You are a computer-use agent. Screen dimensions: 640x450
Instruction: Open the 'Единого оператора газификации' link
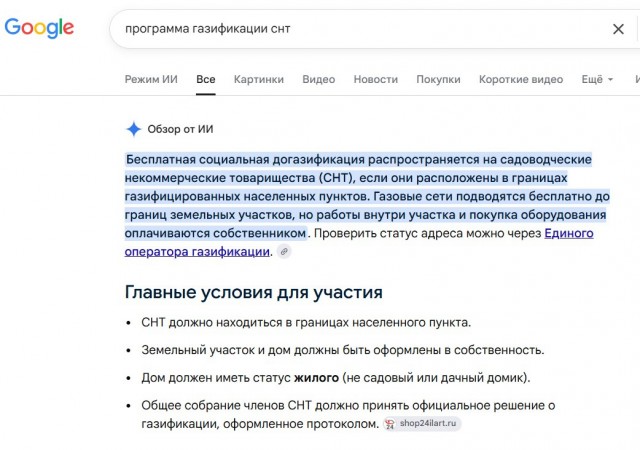569,233
